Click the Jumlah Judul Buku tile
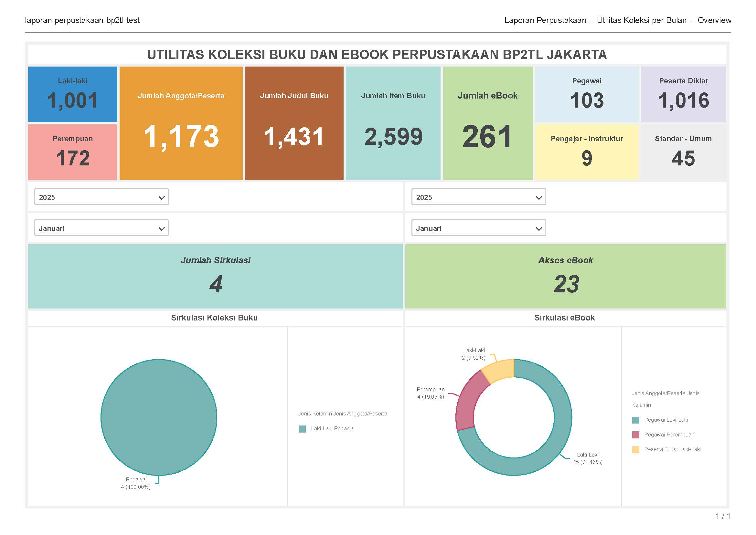This screenshot has height=535, width=756. coord(294,123)
